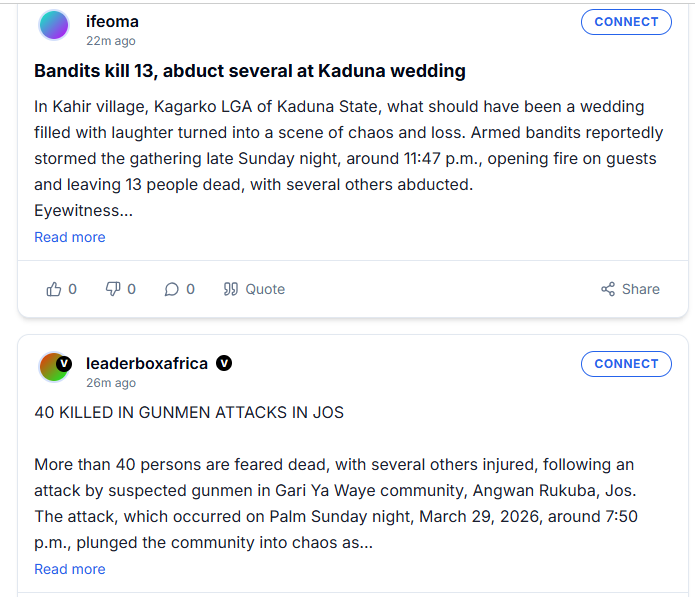Open ifeoma's profile avatar
The height and width of the screenshot is (597, 695).
point(54,25)
